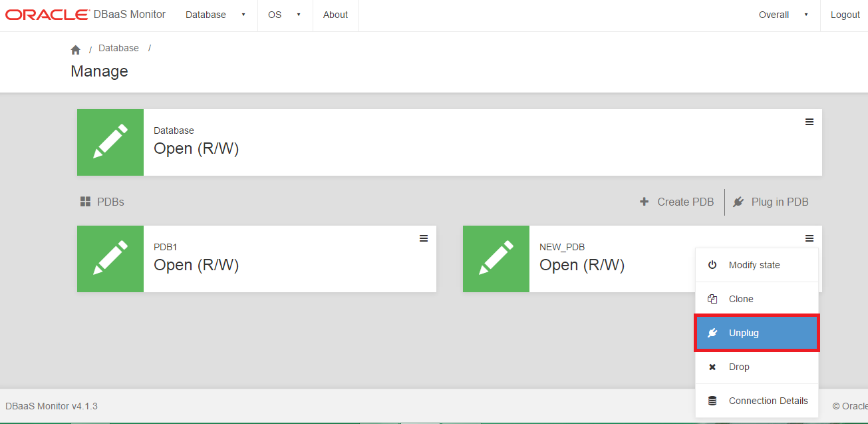
Task: Open the About page link
Action: pyautogui.click(x=335, y=15)
